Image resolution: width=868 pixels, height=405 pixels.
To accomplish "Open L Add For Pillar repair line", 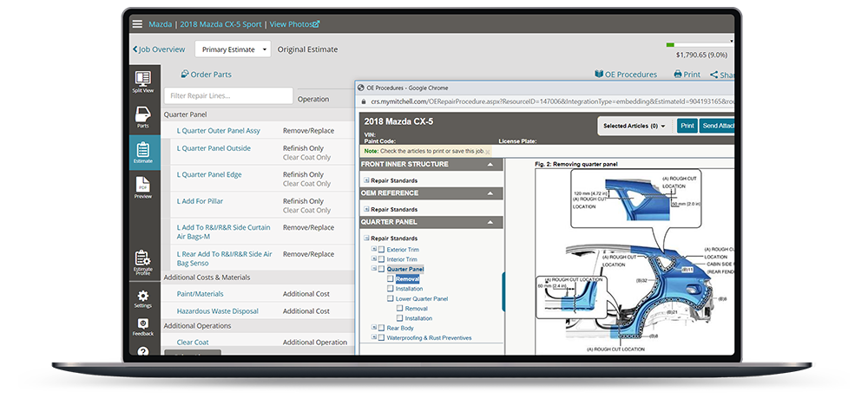I will (x=200, y=201).
